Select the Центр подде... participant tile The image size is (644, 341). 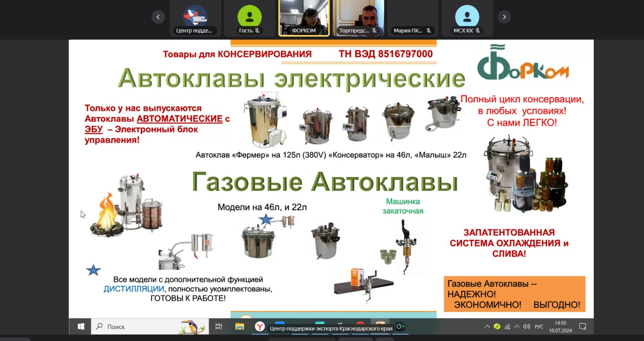[195, 18]
